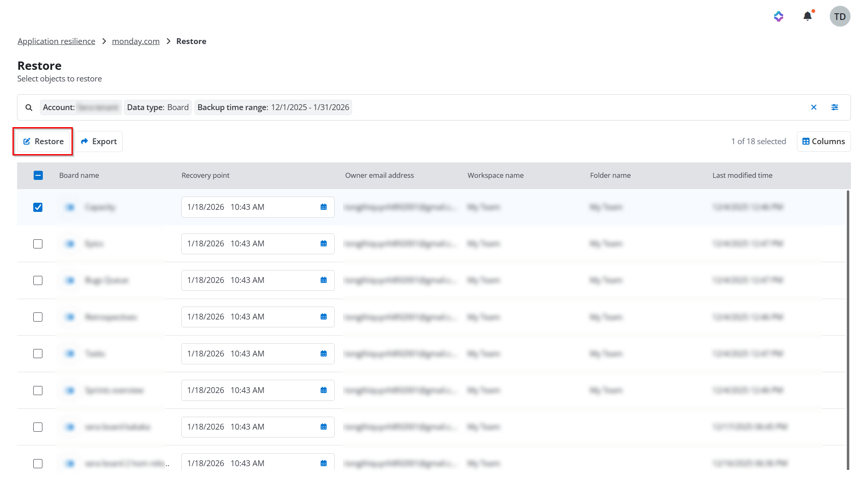Viewport: 868px width, 489px height.
Task: Clear search filters with the X icon
Action: coord(814,107)
